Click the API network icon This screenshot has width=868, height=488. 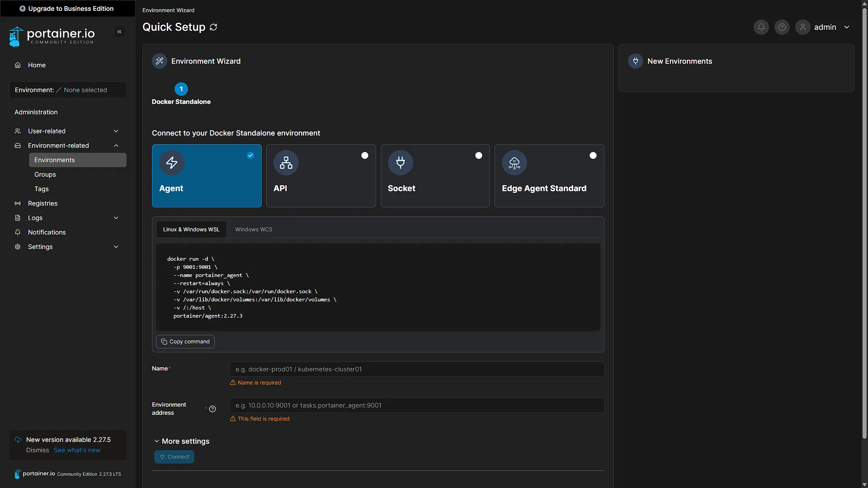pyautogui.click(x=286, y=163)
